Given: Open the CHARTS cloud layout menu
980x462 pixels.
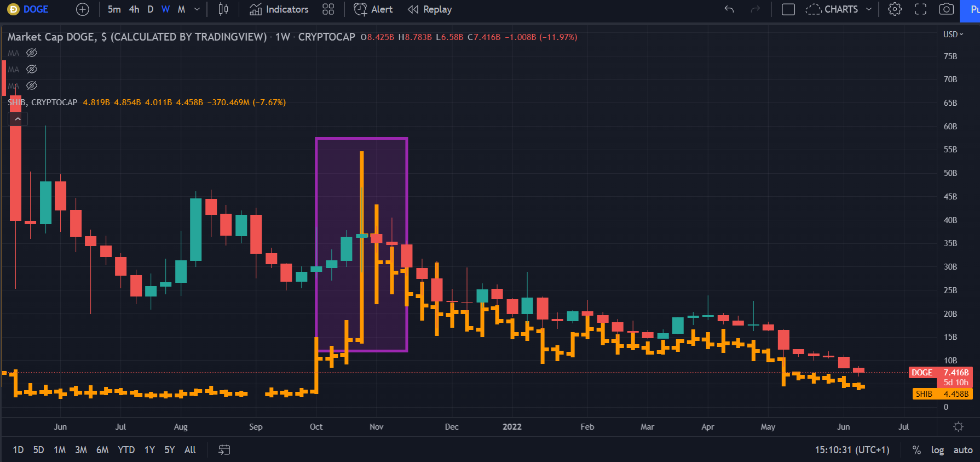Looking at the screenshot, I should pos(838,9).
